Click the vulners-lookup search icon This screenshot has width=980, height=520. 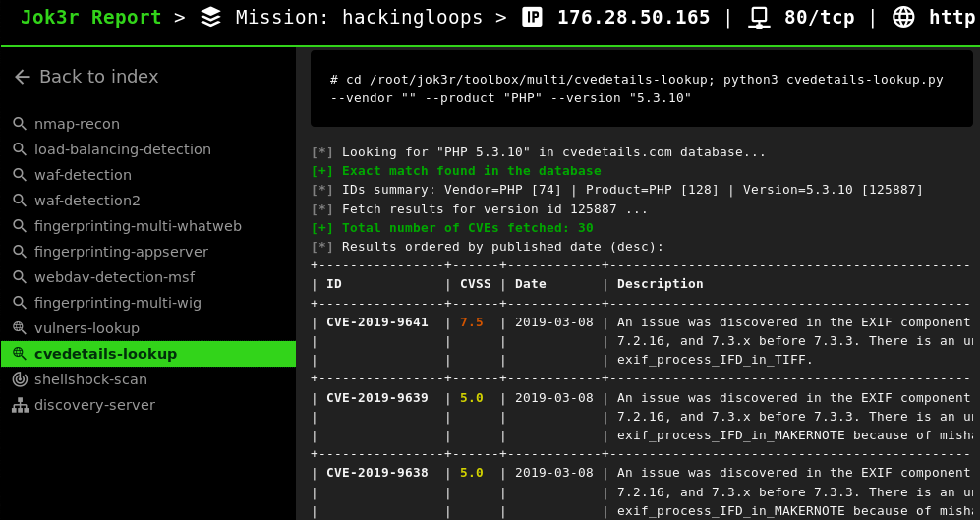point(20,328)
